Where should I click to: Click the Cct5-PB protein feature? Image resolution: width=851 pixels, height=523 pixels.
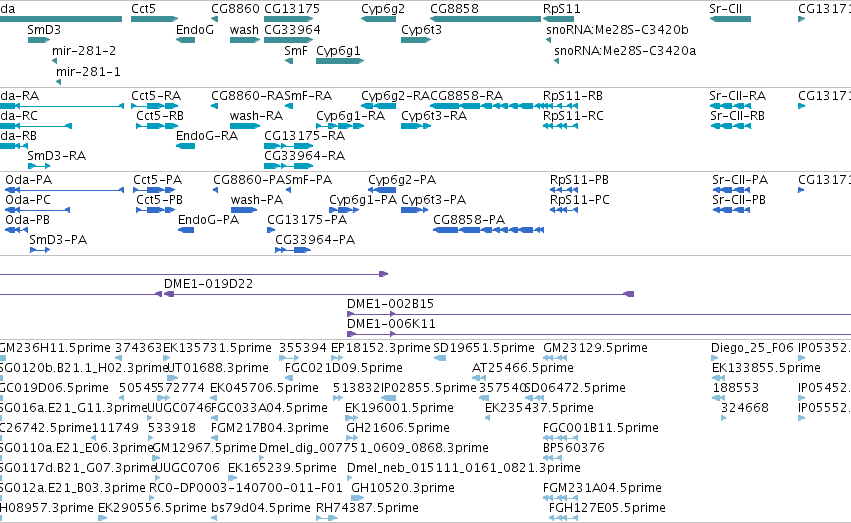point(156,210)
